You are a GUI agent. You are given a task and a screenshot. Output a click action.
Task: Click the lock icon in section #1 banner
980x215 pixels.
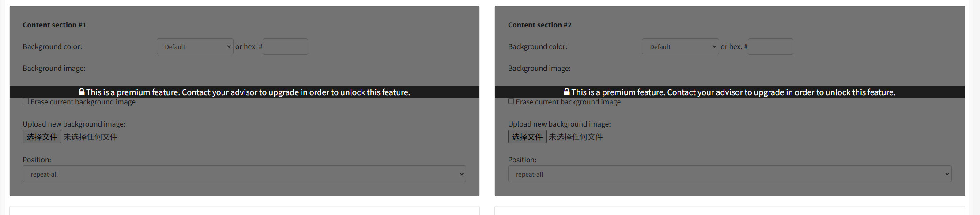[81, 92]
